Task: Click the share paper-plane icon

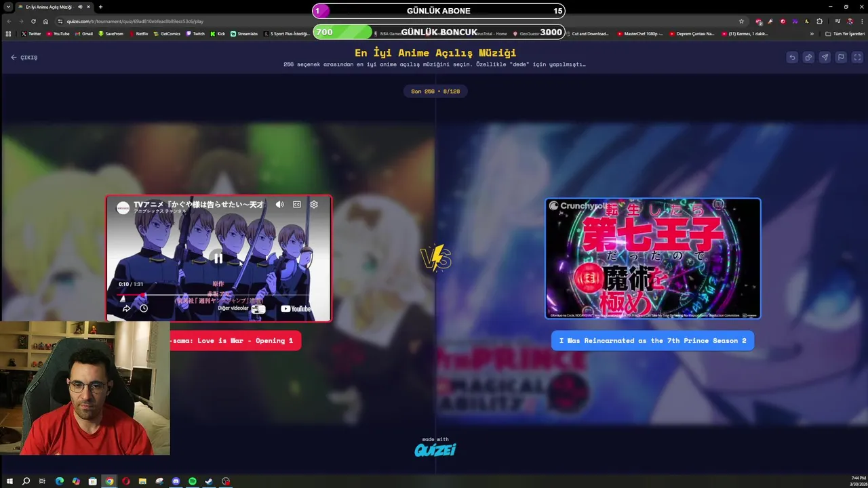Action: [825, 58]
